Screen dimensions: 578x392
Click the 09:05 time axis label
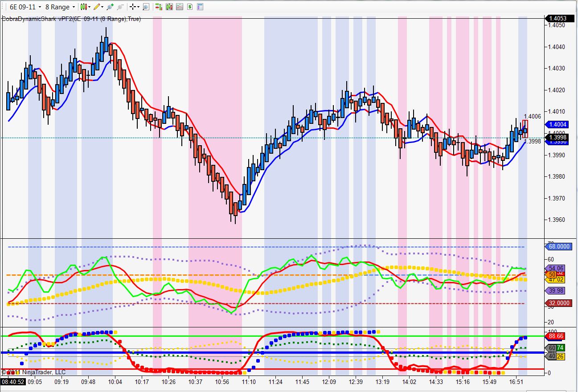pos(35,382)
